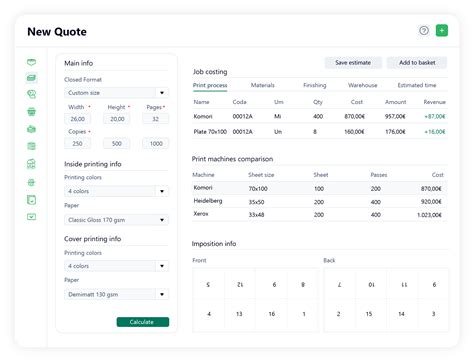The width and height of the screenshot is (474, 362).
Task: Select Komori machine in comparison table
Action: pyautogui.click(x=320, y=188)
